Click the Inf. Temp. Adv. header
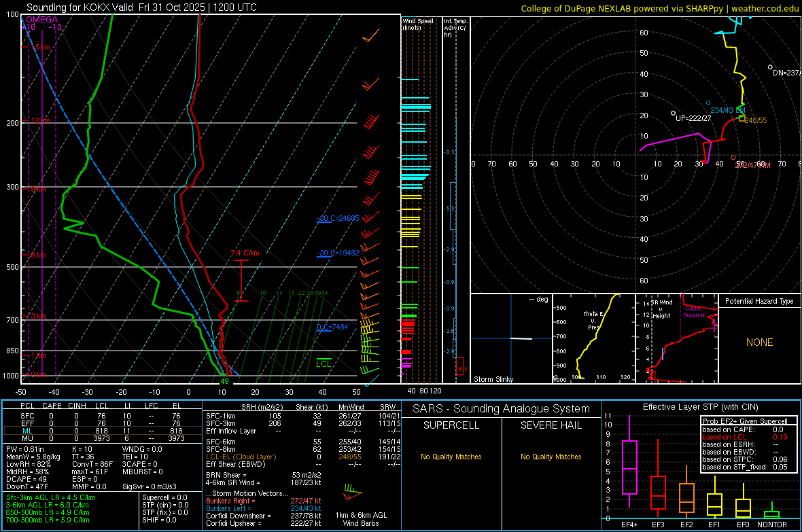This screenshot has width=802, height=532. coord(455,28)
